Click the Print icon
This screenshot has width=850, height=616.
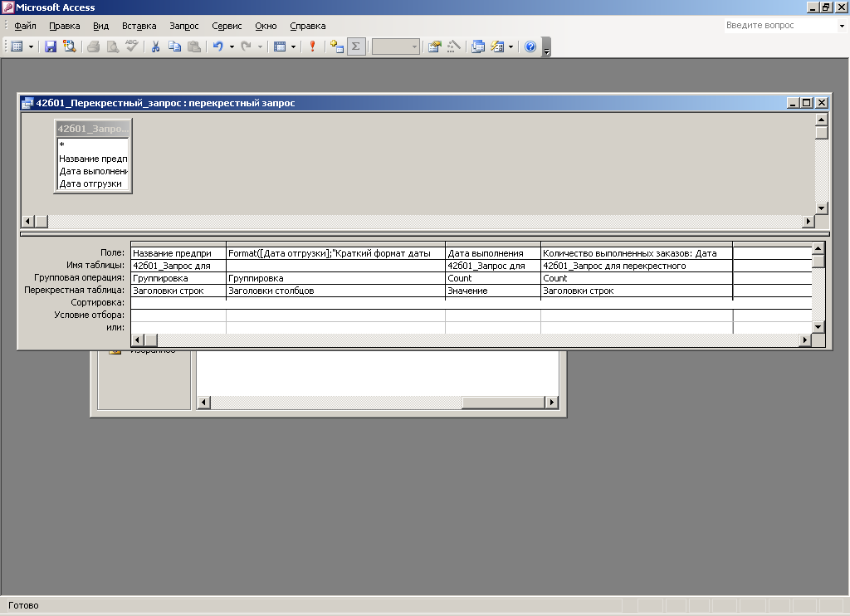93,46
